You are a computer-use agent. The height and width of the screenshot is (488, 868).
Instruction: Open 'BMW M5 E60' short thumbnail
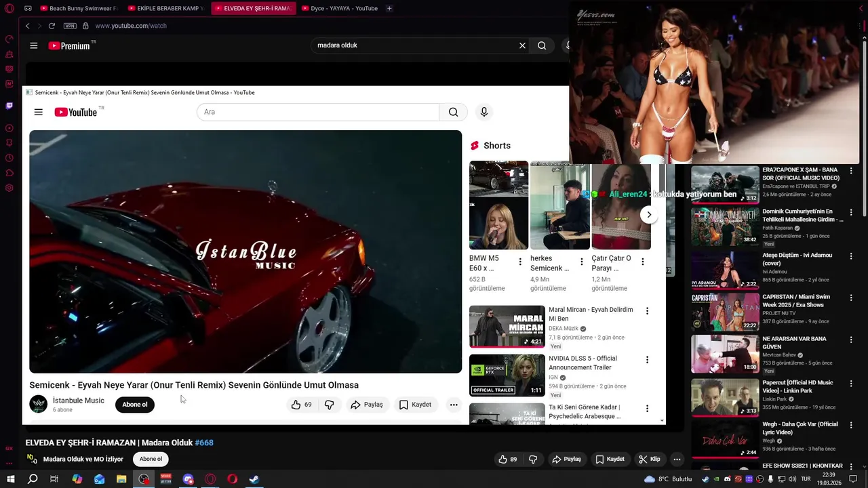498,205
